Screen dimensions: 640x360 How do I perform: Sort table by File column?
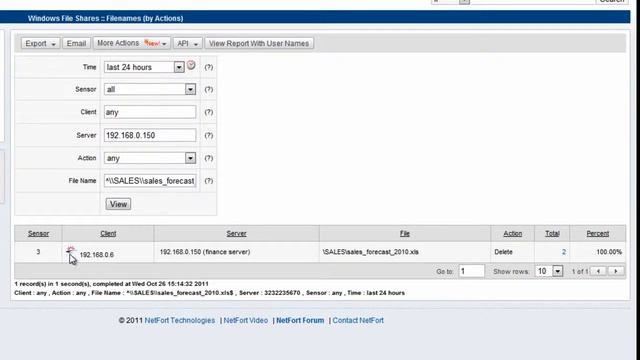[x=404, y=233]
